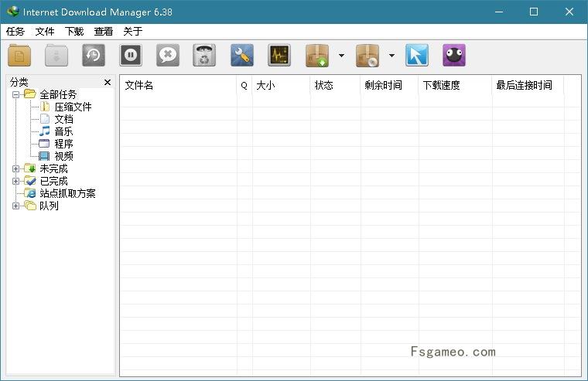This screenshot has height=381, width=588.
Task: Select 程序 category
Action: point(63,144)
